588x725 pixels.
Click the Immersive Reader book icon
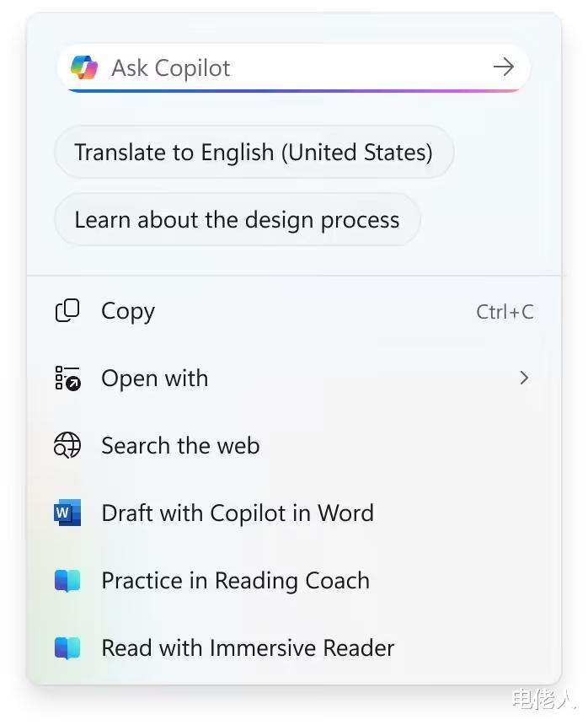pyautogui.click(x=67, y=648)
